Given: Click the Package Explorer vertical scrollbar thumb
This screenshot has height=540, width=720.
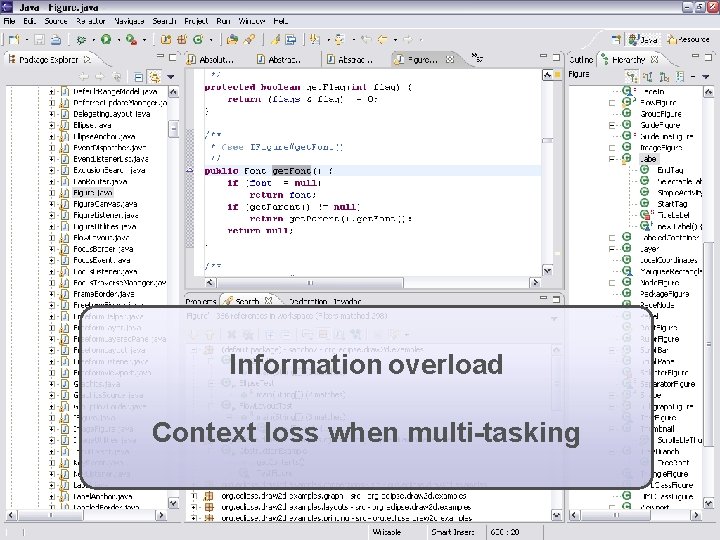Looking at the screenshot, I should pos(173,129).
